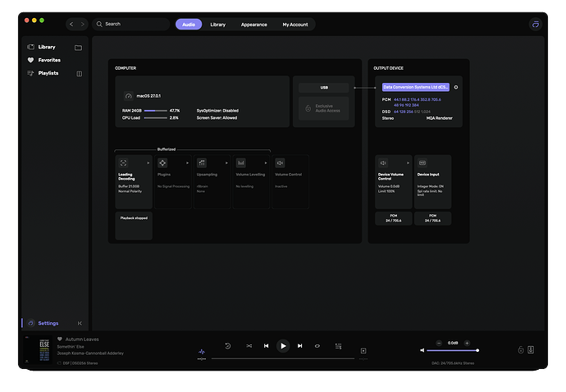Mute with the volume speaker icon
This screenshot has height=392, width=566.
coord(422,350)
